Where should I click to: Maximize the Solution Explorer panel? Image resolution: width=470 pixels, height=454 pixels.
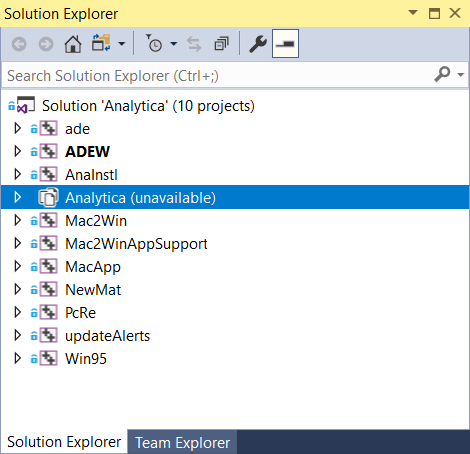(434, 13)
